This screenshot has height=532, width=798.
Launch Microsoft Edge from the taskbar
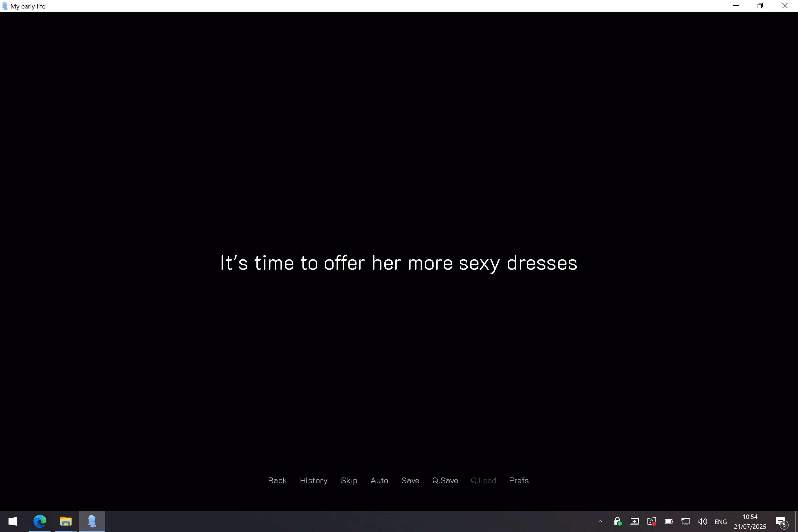coord(40,521)
